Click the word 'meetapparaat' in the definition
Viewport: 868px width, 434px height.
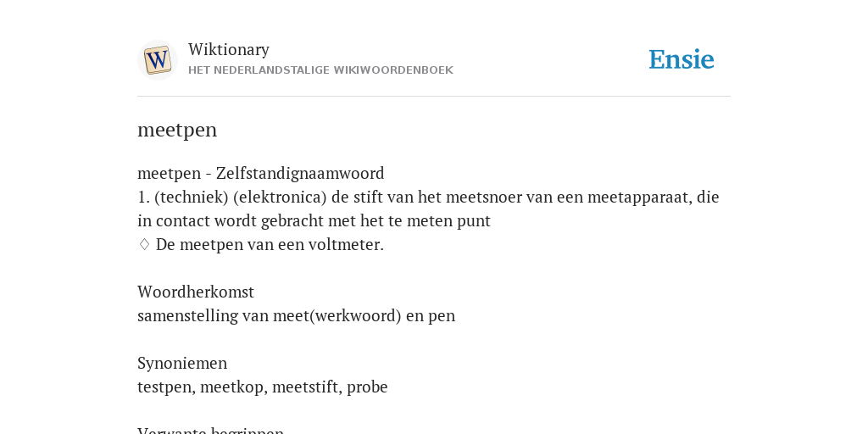tap(638, 197)
